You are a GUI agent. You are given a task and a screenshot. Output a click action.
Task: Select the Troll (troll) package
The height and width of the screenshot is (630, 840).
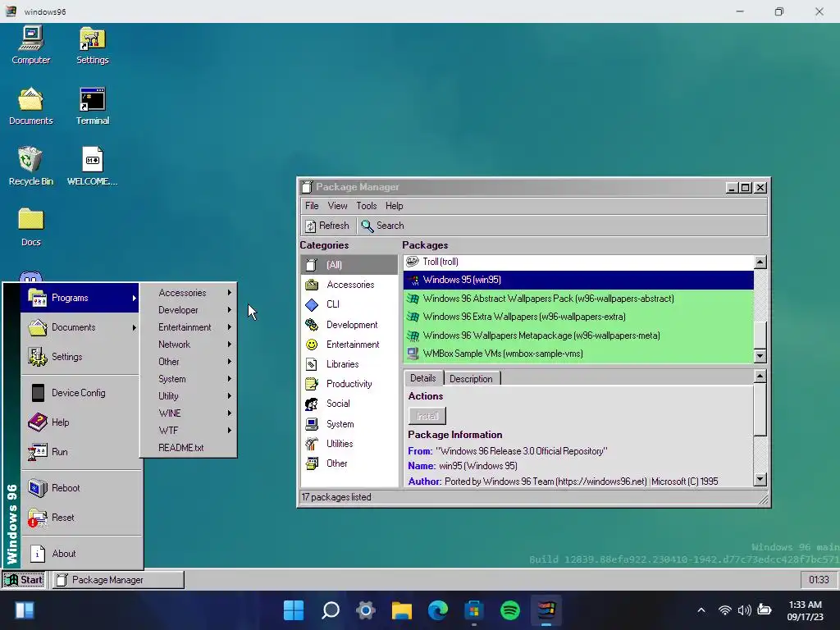578,262
